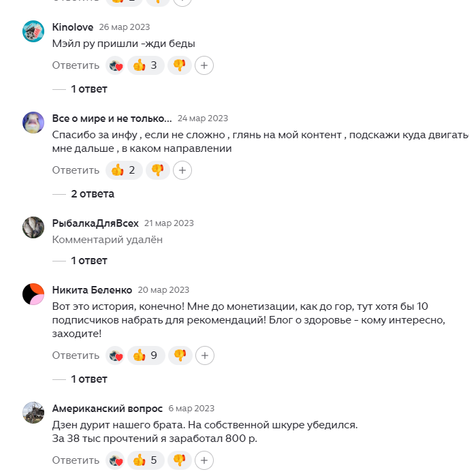Open the plus reaction menu on the Американский вопрос comment
469x476 pixels.
[204, 460]
